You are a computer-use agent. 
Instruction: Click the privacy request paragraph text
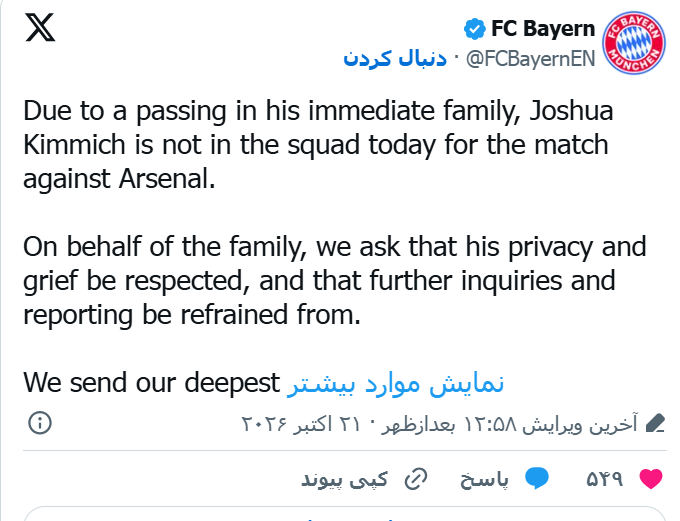click(334, 280)
